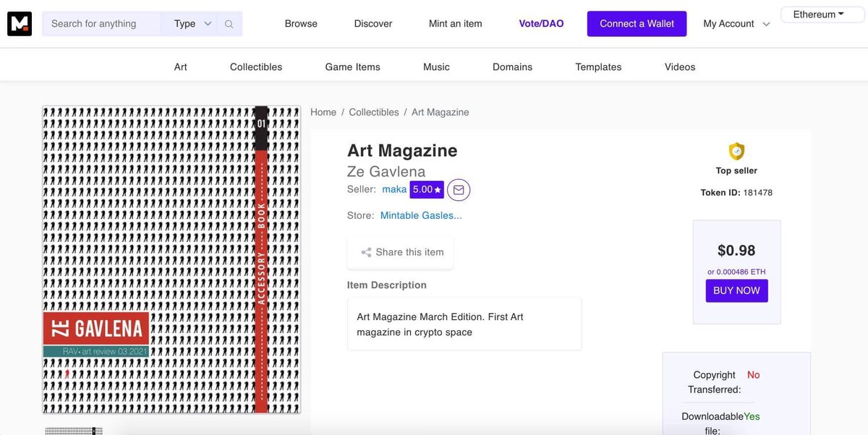The image size is (868, 435).
Task: Click the 'or 0.000486 ETH' price
Action: 736,272
